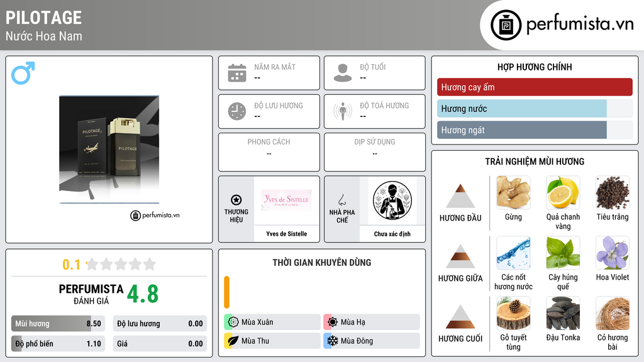This screenshot has width=644, height=362.
Task: Click the Năm ra mắt label
Action: pos(275,67)
